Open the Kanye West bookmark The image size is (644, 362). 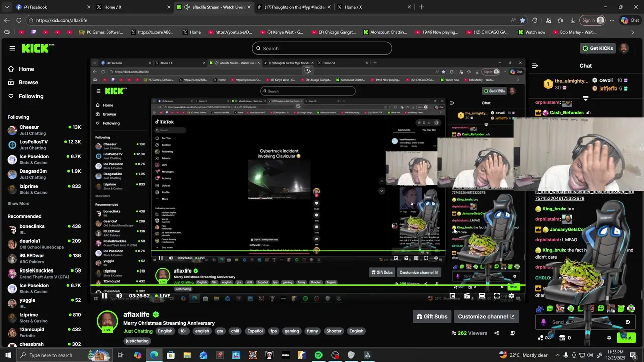point(281,32)
